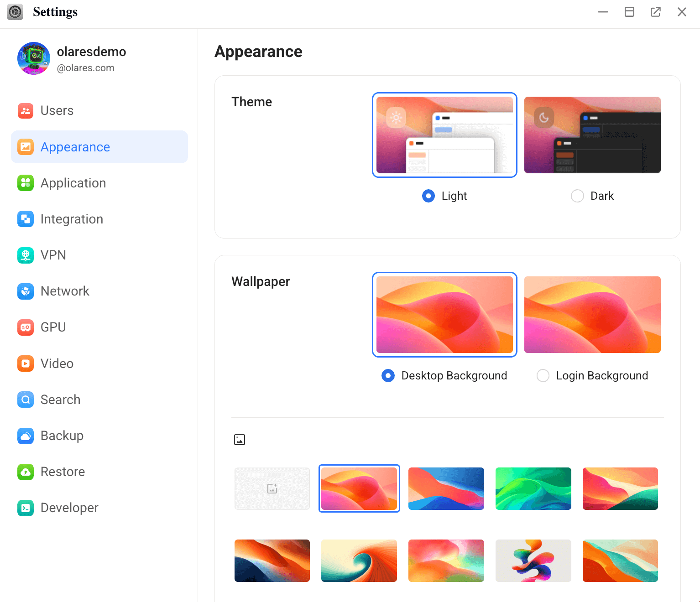
Task: Click the olaresdemo profile avatar
Action: tap(34, 58)
